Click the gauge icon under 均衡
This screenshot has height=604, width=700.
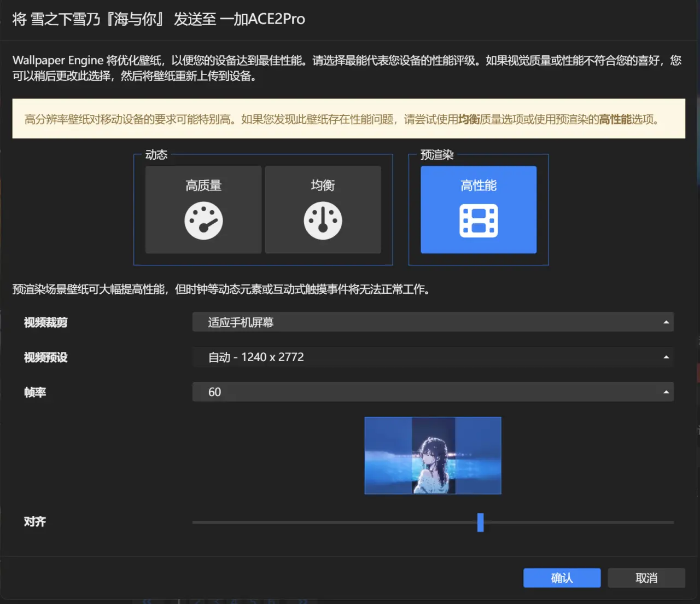[323, 221]
